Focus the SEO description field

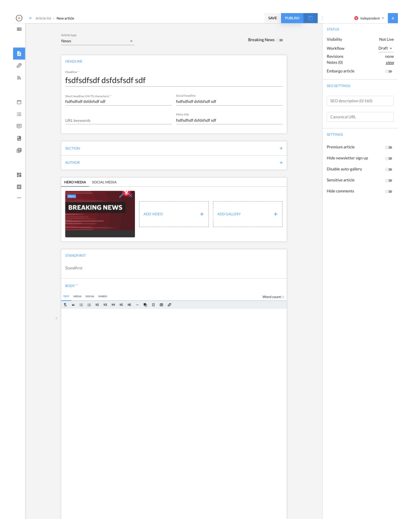360,101
